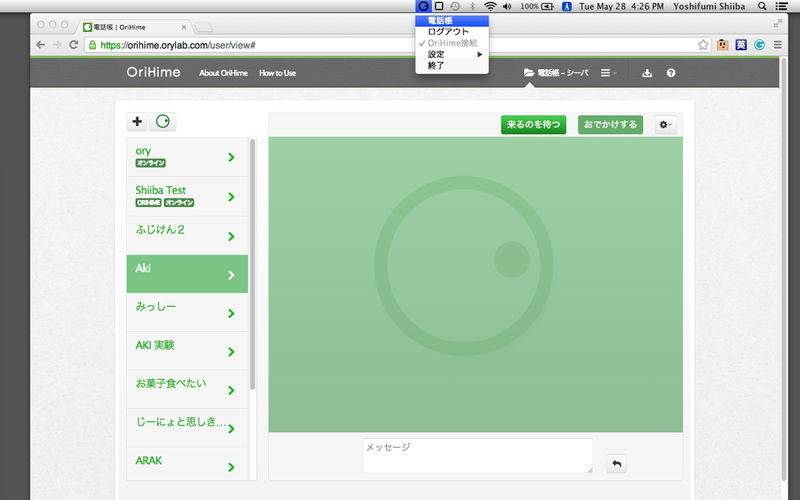Screen dimensions: 800x500
Task: Enter fullscreen with the window's diagonal arrows icon
Action: [778, 23]
